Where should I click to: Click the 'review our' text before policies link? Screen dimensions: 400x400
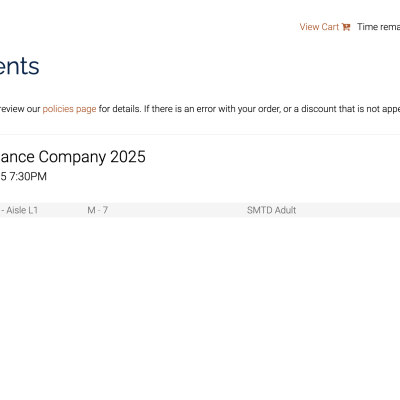point(20,109)
